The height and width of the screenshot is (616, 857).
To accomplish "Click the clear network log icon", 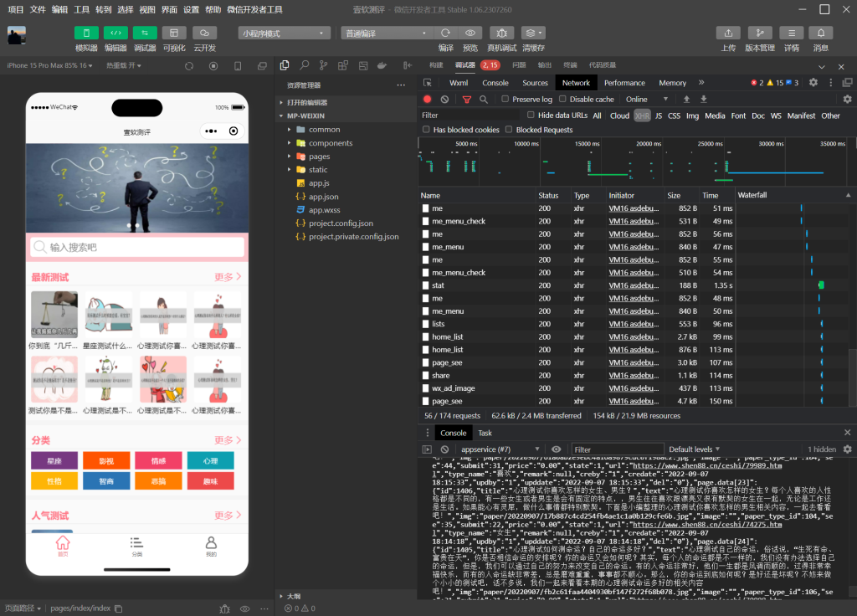I will (x=444, y=99).
